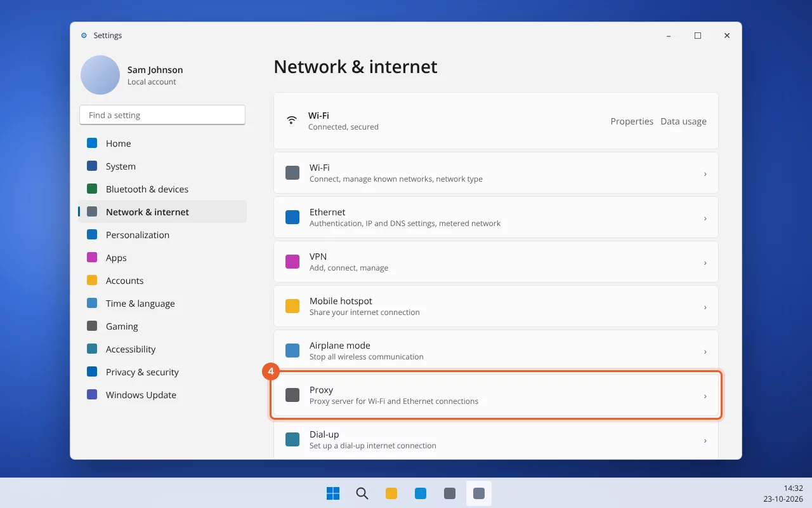Open Personalization settings
Screen dimensions: 812x508
(162, 235)
